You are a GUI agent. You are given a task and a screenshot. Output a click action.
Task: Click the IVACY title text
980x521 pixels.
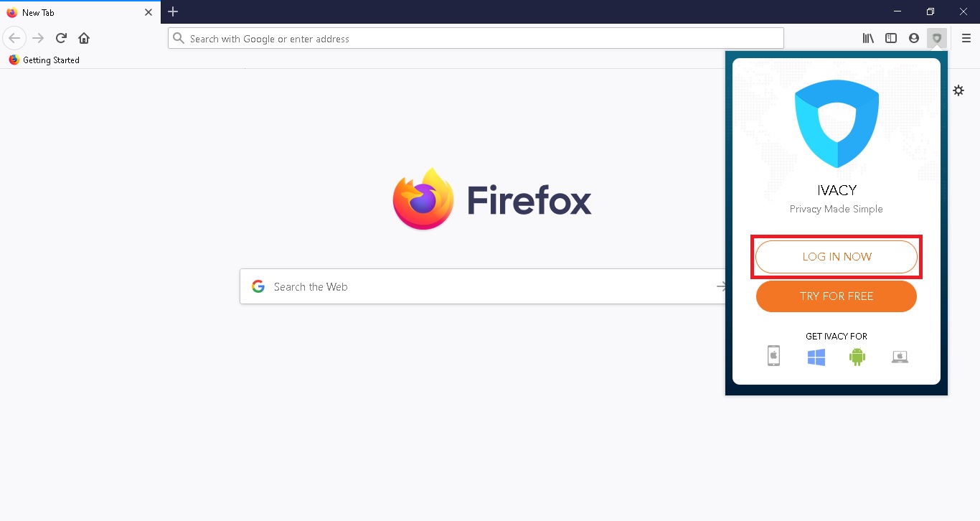click(837, 190)
